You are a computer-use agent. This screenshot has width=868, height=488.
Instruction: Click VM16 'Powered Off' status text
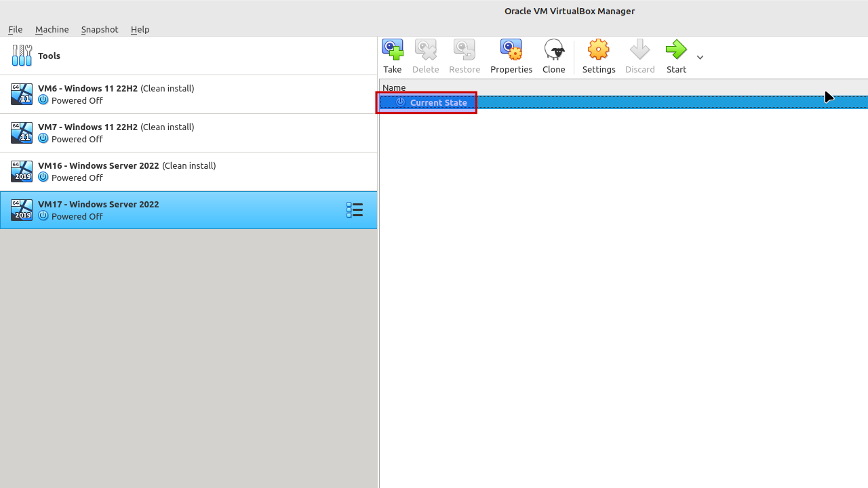[x=77, y=178]
